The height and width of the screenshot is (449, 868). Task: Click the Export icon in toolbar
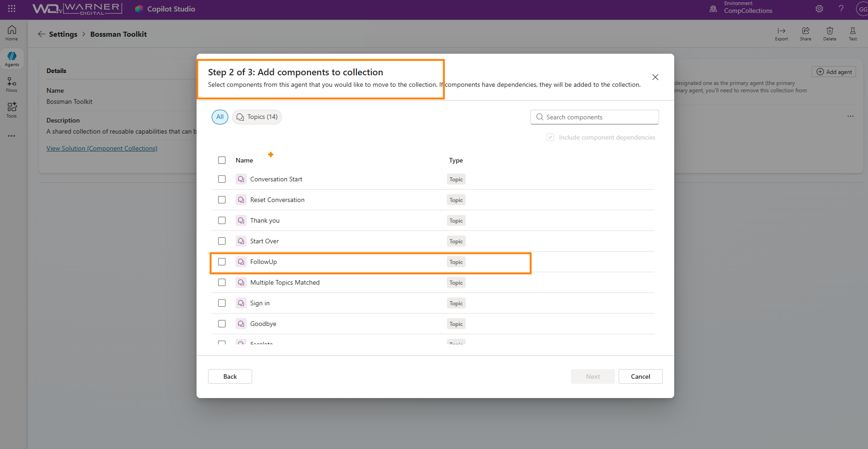[x=781, y=33]
